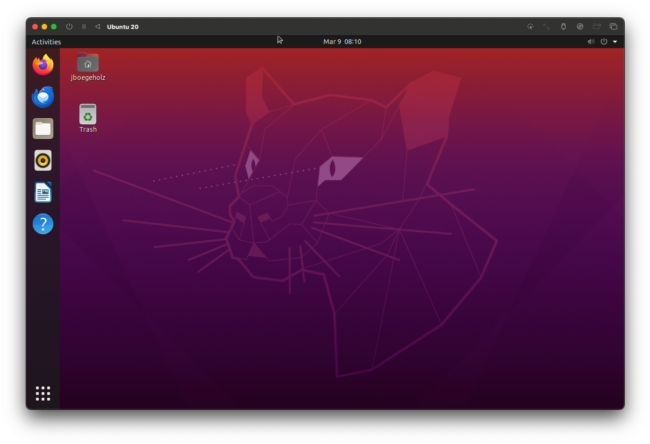
Task: Click the VM back triangle button in title bar
Action: [x=97, y=26]
